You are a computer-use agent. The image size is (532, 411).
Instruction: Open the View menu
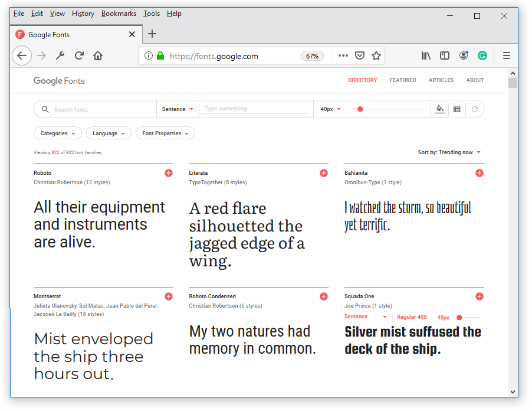tap(57, 14)
